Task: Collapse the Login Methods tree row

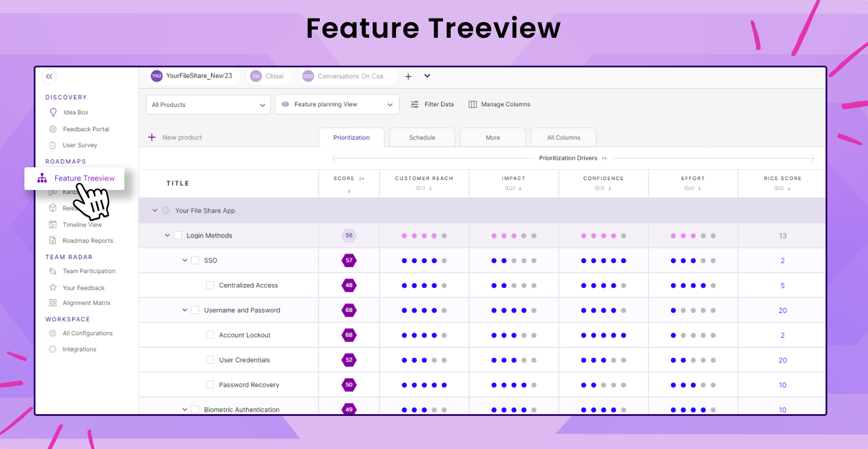Action: point(167,235)
